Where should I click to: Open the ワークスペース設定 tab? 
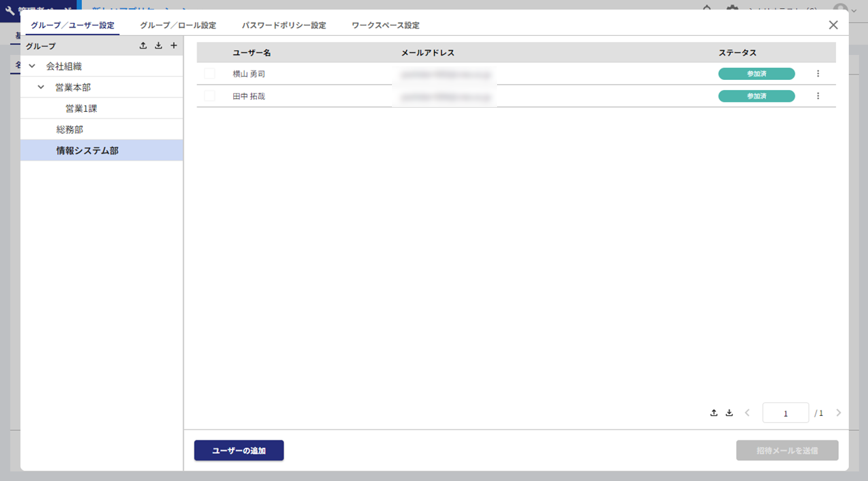tap(385, 26)
